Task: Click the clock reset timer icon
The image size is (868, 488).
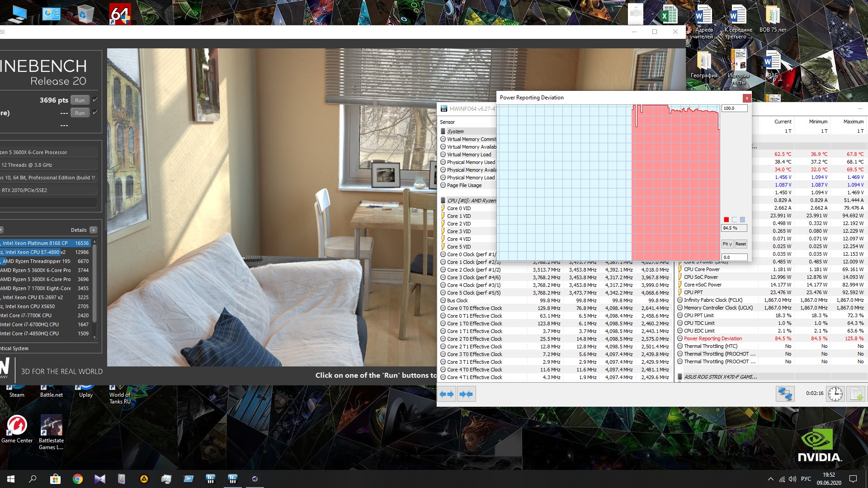Action: click(x=835, y=394)
